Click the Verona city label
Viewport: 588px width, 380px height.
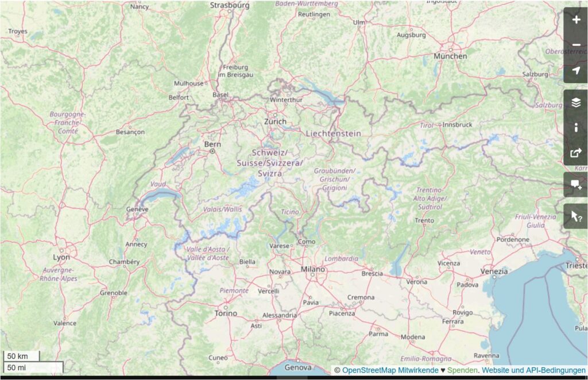tap(417, 282)
